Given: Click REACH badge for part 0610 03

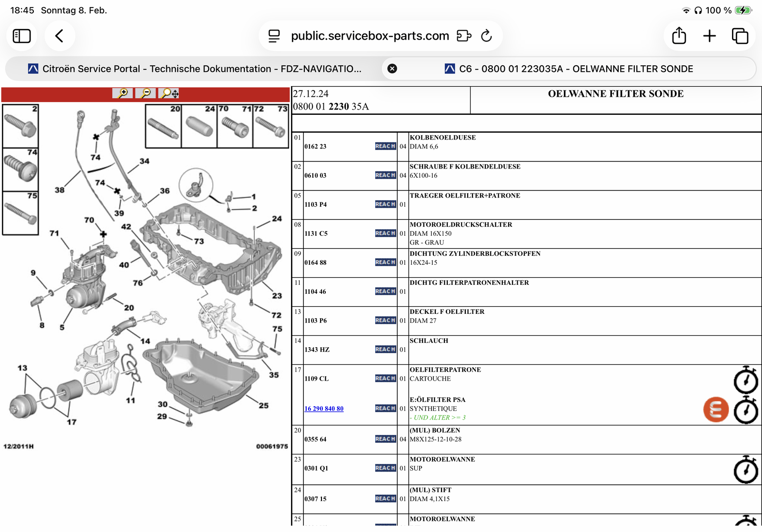Looking at the screenshot, I should point(385,175).
